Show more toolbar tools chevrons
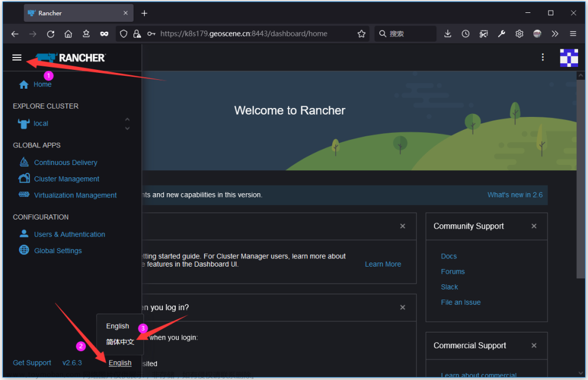Viewport: 588px width, 380px height. click(x=555, y=34)
